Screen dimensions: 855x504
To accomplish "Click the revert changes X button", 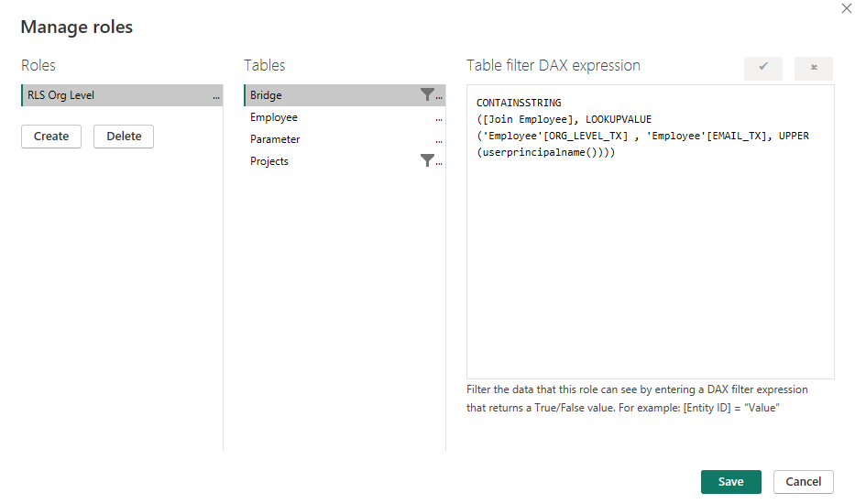I will click(x=814, y=68).
